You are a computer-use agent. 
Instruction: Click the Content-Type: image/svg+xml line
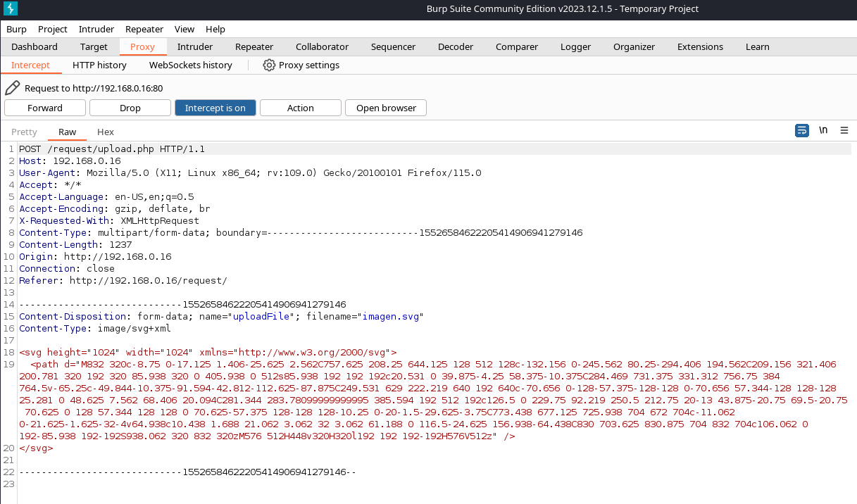[x=95, y=328]
